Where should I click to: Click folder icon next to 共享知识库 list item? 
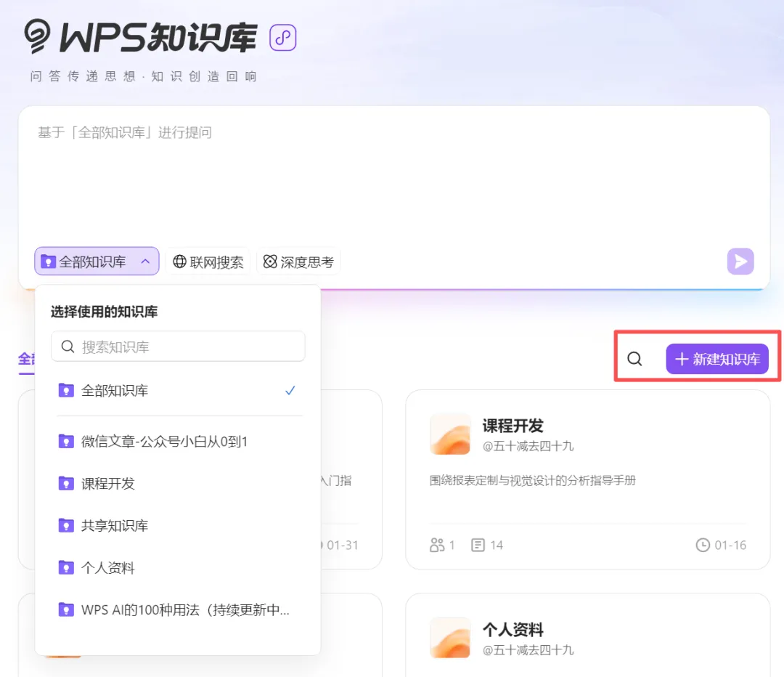point(66,525)
